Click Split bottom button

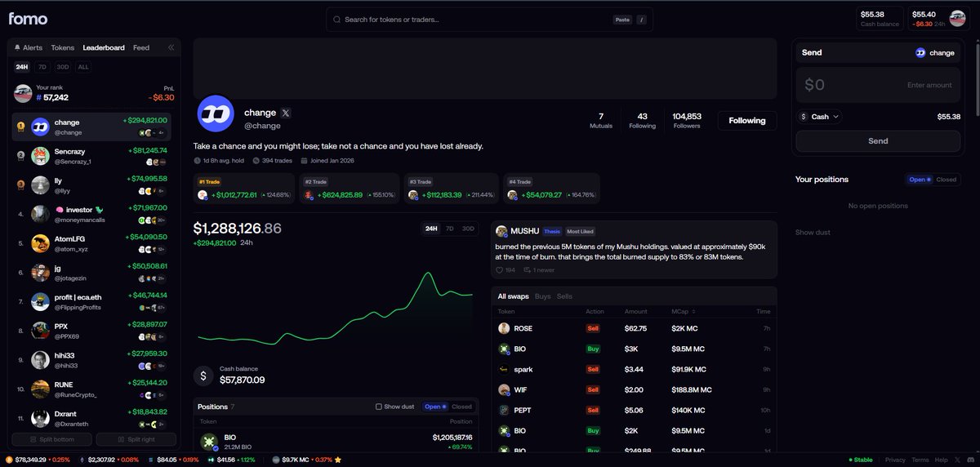(51, 440)
